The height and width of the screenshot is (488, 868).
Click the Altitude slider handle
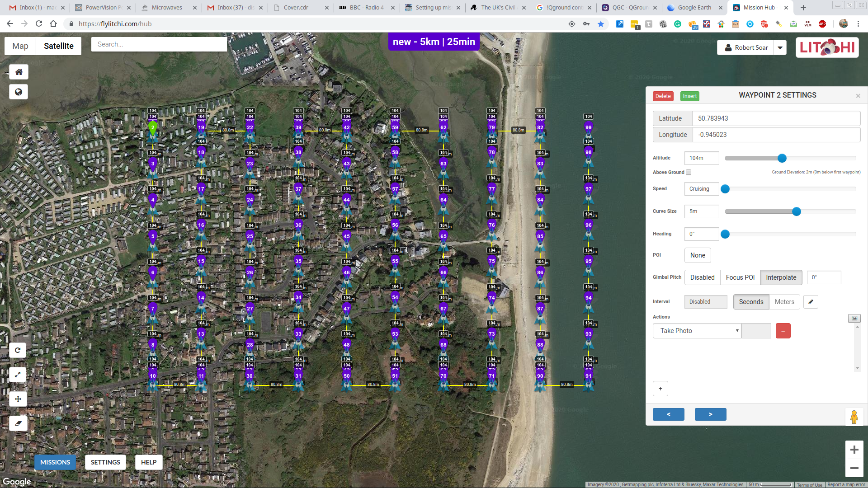pos(782,158)
